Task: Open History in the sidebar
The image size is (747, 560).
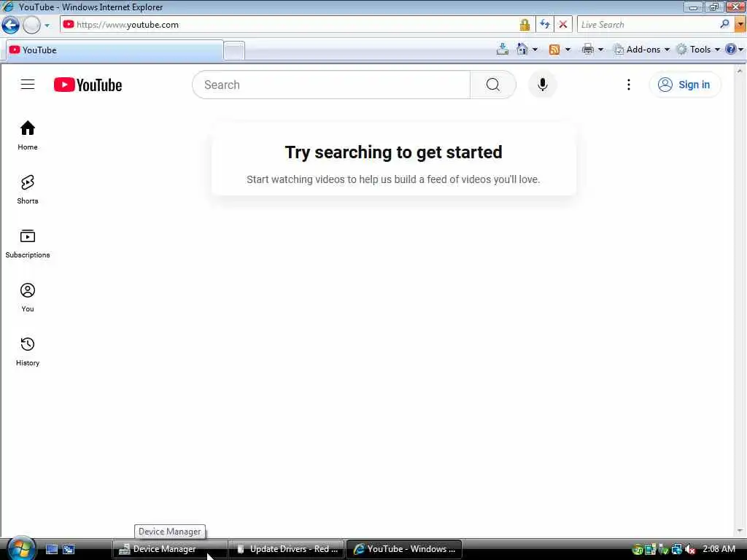Action: (28, 351)
